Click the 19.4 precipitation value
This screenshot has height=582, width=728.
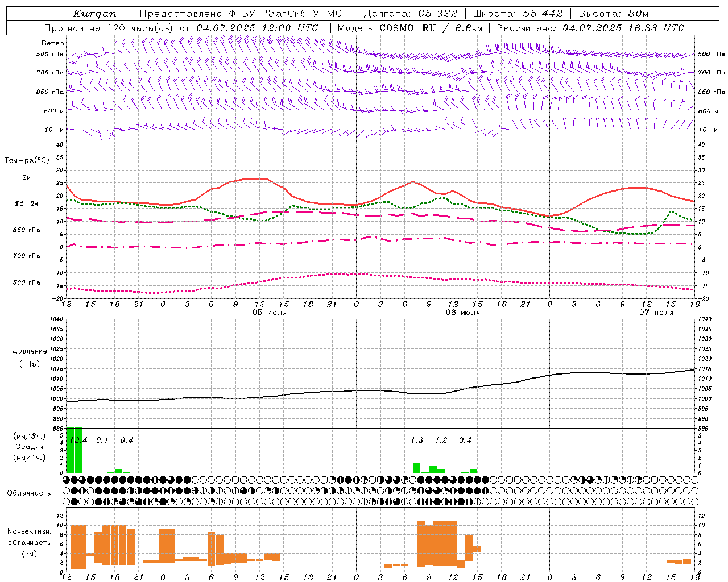(78, 440)
